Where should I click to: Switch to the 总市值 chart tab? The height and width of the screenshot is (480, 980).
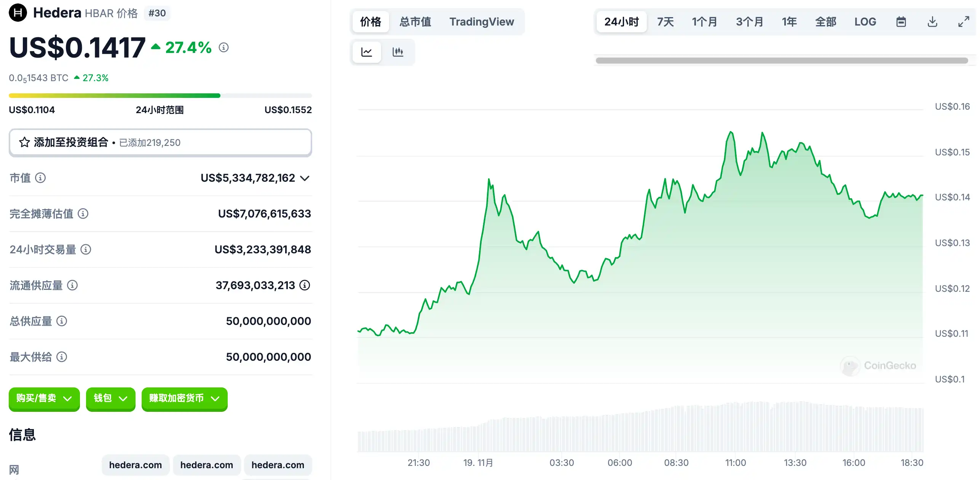pos(415,22)
